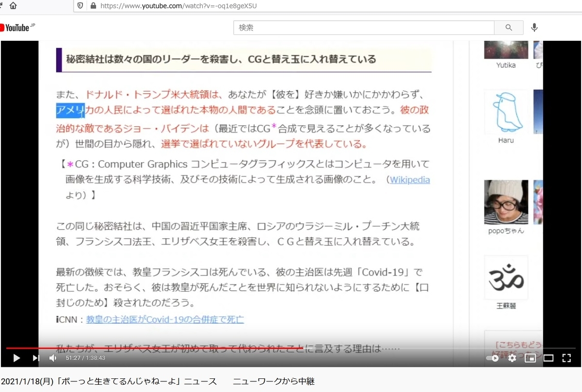The width and height of the screenshot is (582, 392).
Task: Click the highlighted アメリ text
Action: point(70,110)
